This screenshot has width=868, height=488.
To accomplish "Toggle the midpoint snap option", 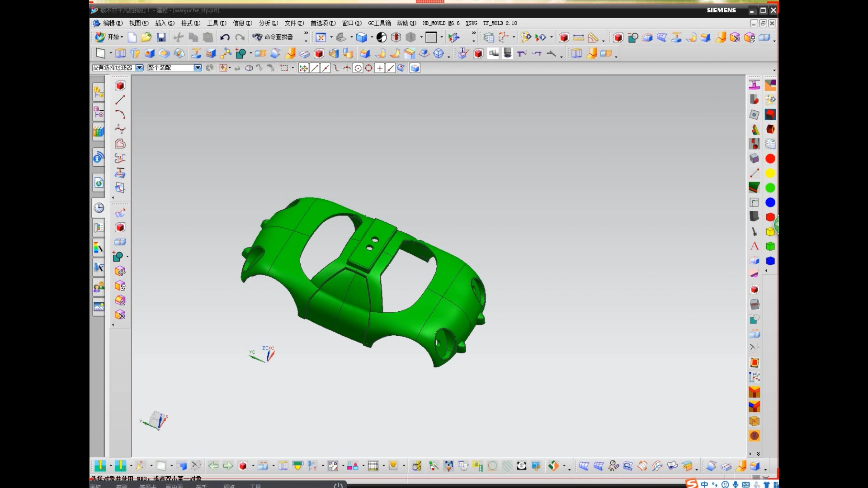I will tap(325, 68).
